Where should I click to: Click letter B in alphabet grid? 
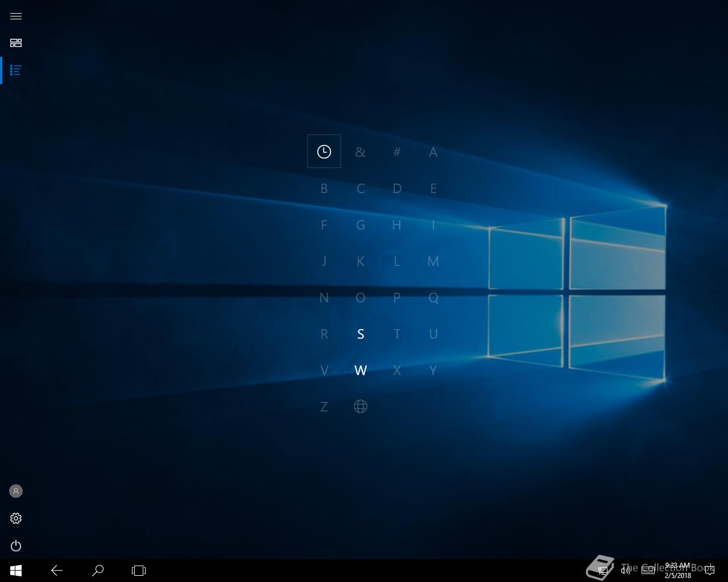pos(324,189)
